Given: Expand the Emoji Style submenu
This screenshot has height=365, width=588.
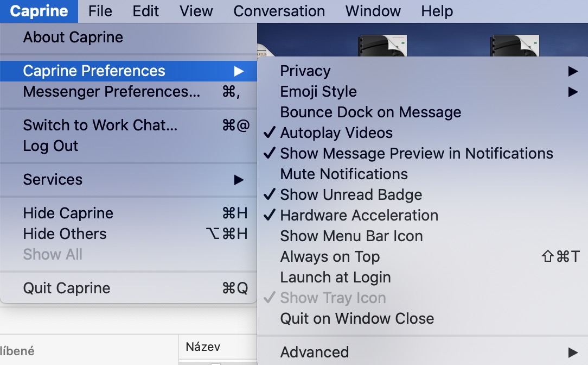Looking at the screenshot, I should coord(423,92).
